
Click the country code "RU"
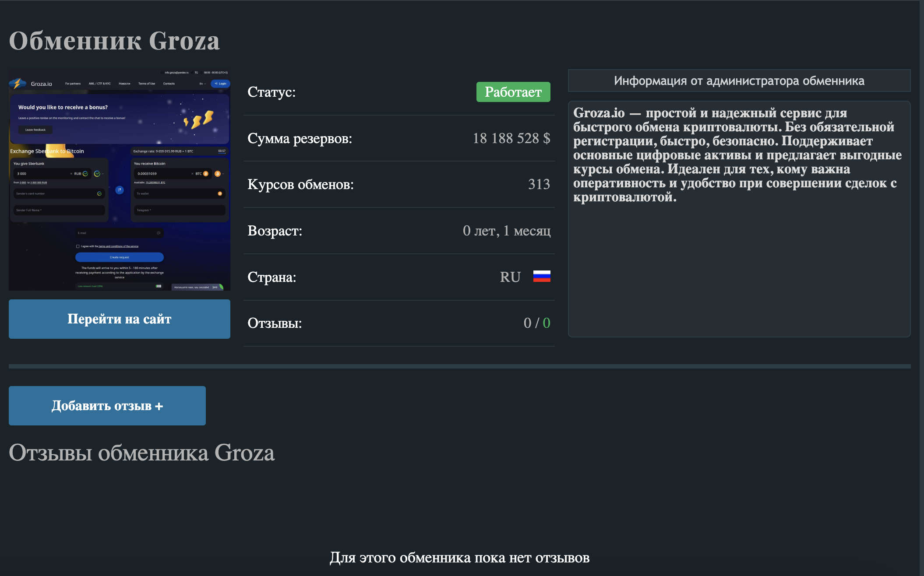tap(510, 277)
